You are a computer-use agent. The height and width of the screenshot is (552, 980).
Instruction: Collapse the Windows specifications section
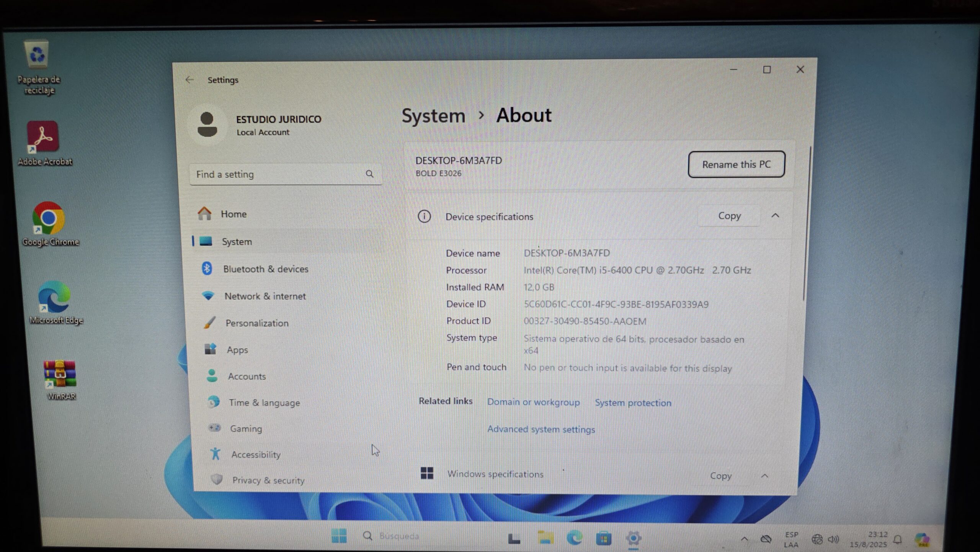point(764,476)
